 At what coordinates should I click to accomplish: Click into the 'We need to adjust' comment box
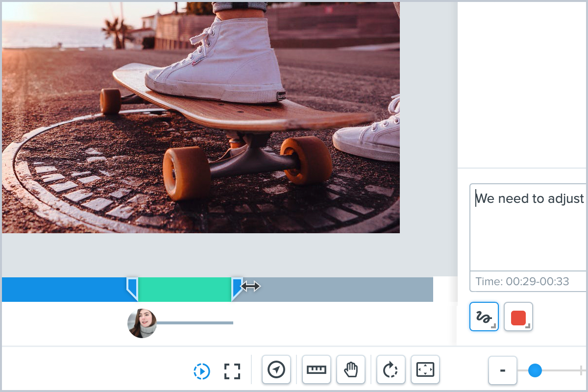[x=529, y=225]
